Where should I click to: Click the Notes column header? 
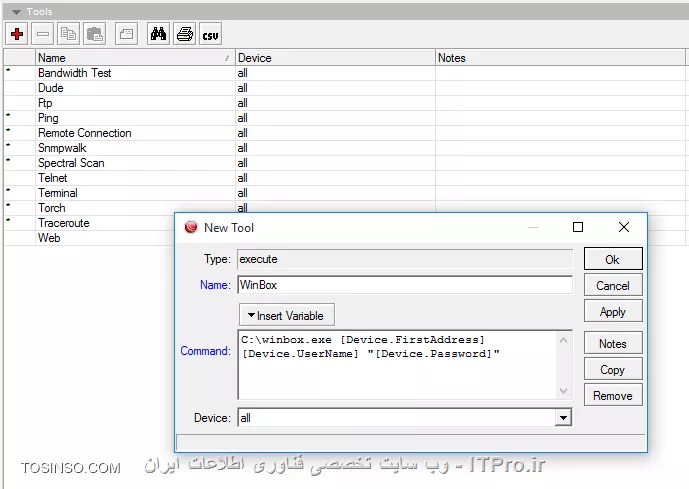pos(560,58)
